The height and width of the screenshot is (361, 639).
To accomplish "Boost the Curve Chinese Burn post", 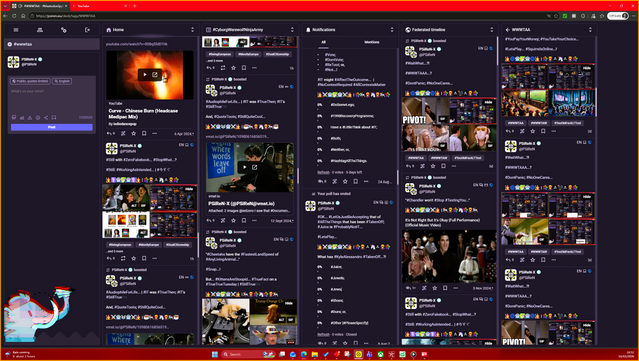I will tap(123, 133).
